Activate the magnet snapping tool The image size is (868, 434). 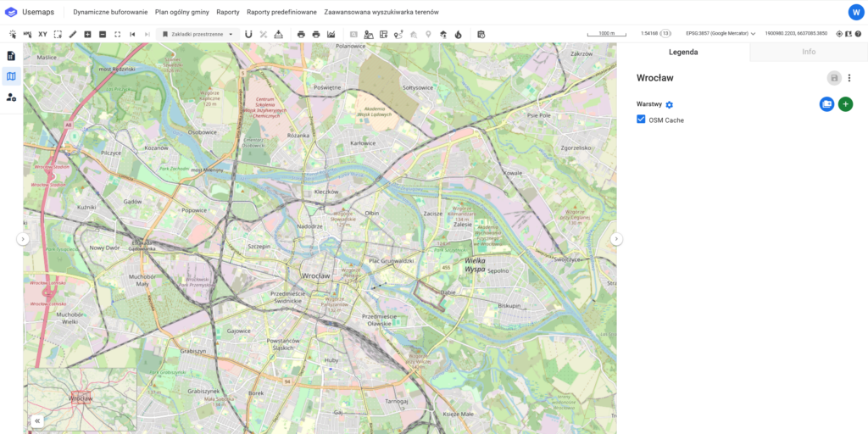248,34
